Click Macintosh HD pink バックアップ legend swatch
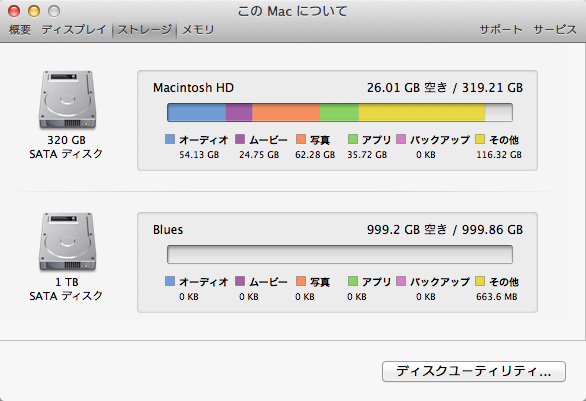This screenshot has height=401, width=586. pyautogui.click(x=401, y=139)
